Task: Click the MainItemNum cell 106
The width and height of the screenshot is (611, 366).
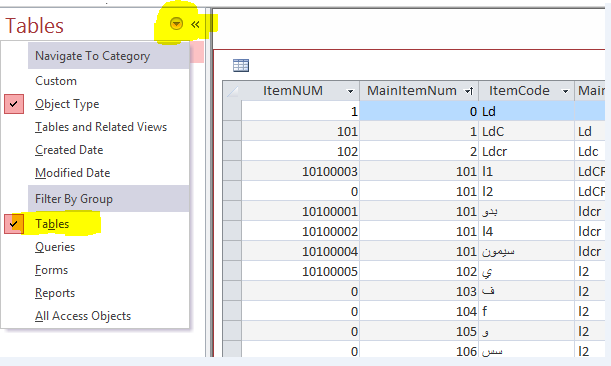Action: tap(419, 350)
